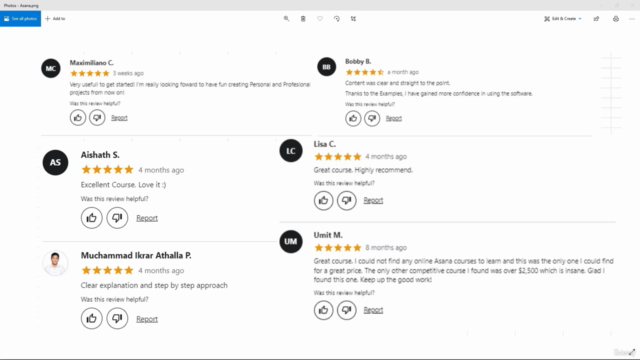The width and height of the screenshot is (640, 360).
Task: Click thumbs down on Muchammad Ikrar review
Action: (x=117, y=318)
